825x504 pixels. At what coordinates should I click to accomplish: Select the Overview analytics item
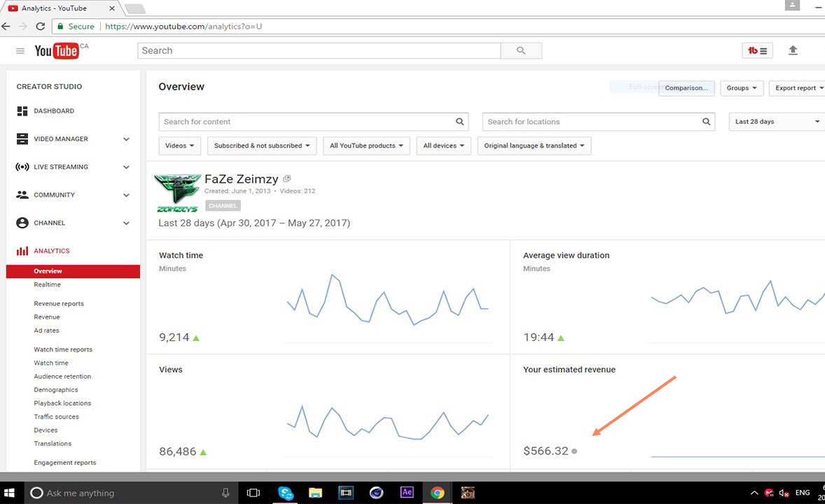click(73, 271)
